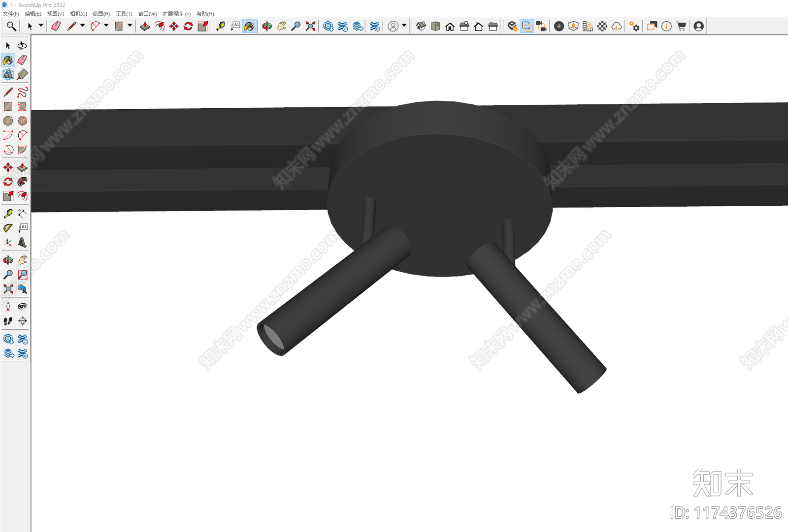This screenshot has height=532, width=788.
Task: Select the Push/Pull tool in top toolbar
Action: click(145, 26)
